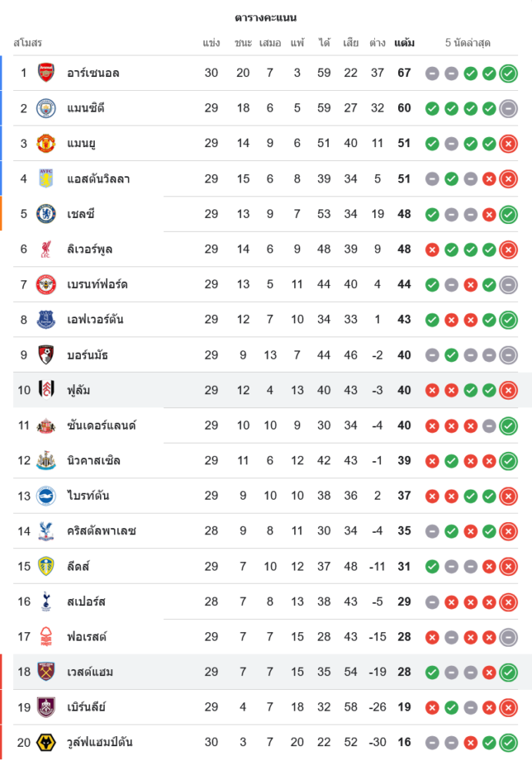Click the Wolverhampton wolf crest
Viewport: 532px width, 770px height.
(46, 742)
